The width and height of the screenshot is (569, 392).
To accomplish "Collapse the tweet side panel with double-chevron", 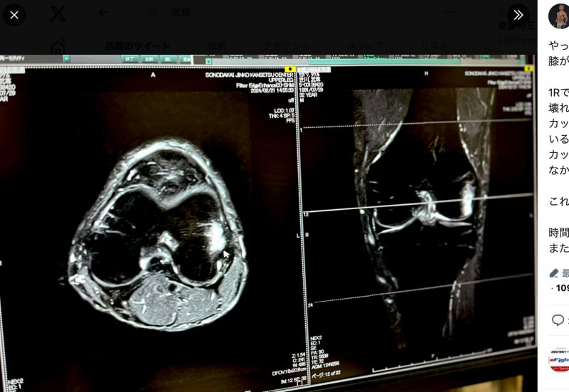I will coord(518,14).
